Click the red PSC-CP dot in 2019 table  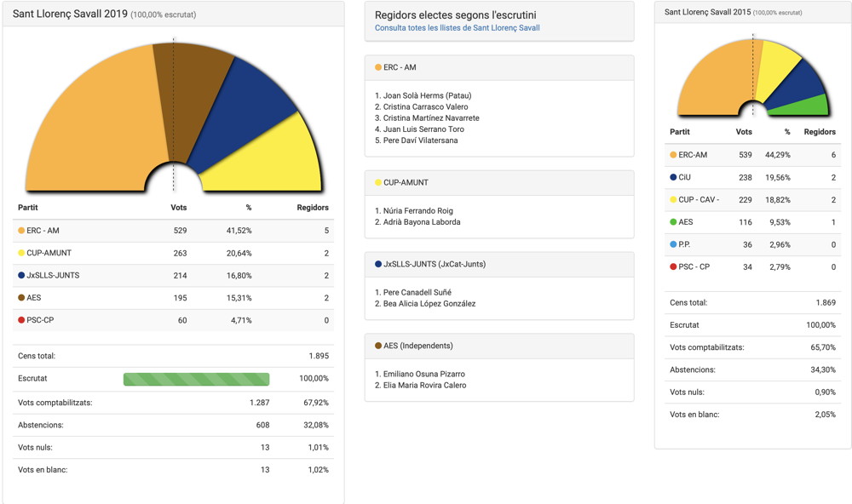[21, 320]
